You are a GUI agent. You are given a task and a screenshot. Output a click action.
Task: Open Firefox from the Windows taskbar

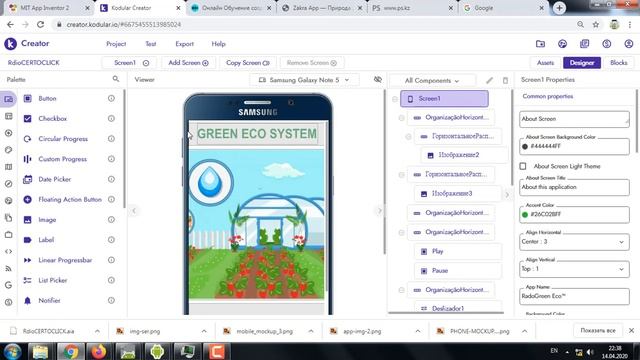(x=99, y=351)
